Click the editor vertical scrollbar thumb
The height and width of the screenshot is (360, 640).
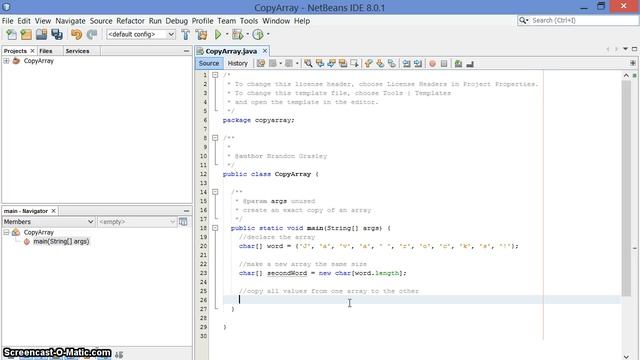(626, 188)
